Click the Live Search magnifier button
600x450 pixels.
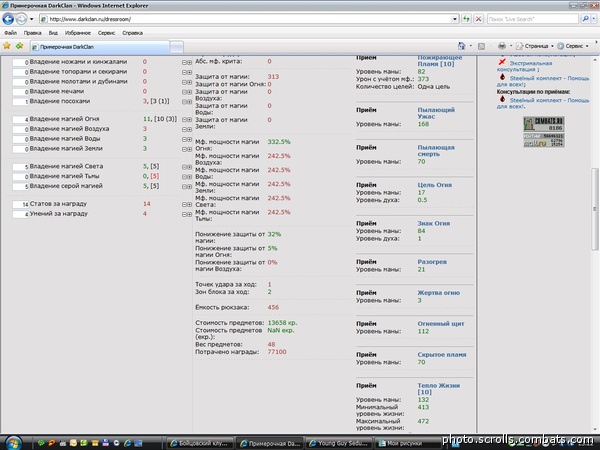[585, 19]
